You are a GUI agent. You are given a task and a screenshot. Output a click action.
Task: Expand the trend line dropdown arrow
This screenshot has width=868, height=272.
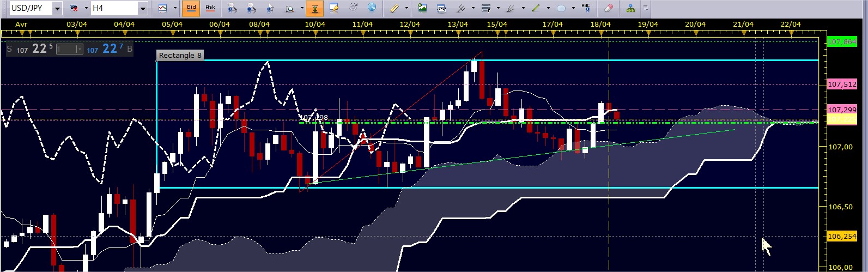548,8
